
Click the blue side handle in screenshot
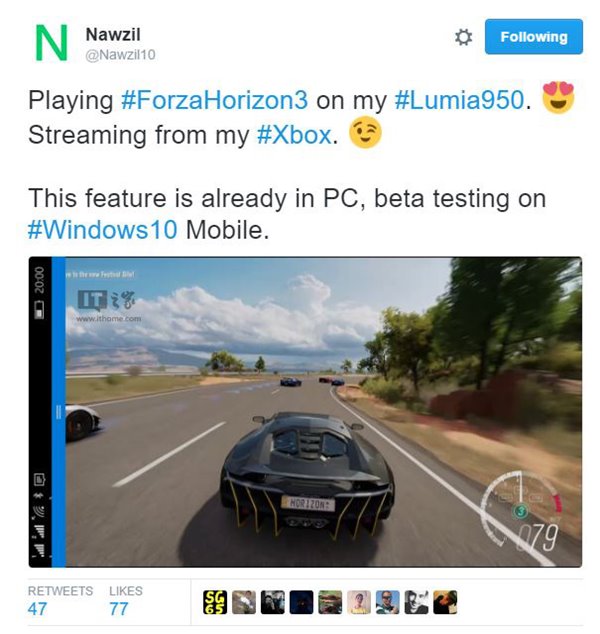[x=58, y=412]
